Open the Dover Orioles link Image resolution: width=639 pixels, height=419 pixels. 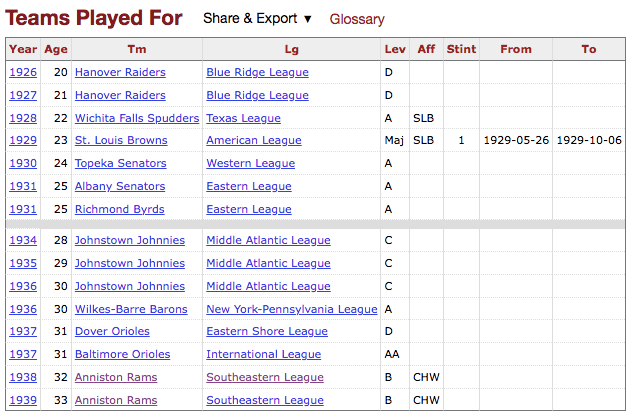click(x=112, y=331)
